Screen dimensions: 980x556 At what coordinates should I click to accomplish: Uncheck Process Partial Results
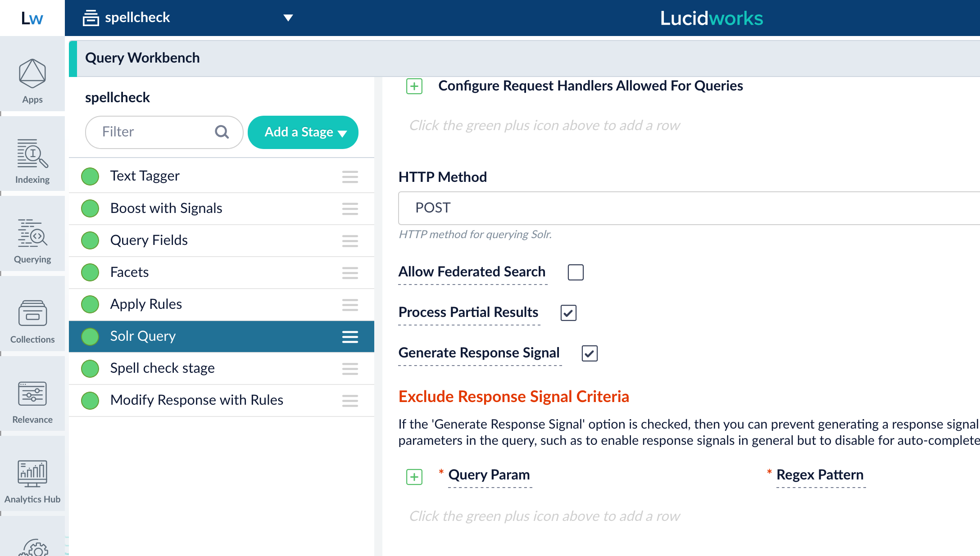(x=568, y=313)
